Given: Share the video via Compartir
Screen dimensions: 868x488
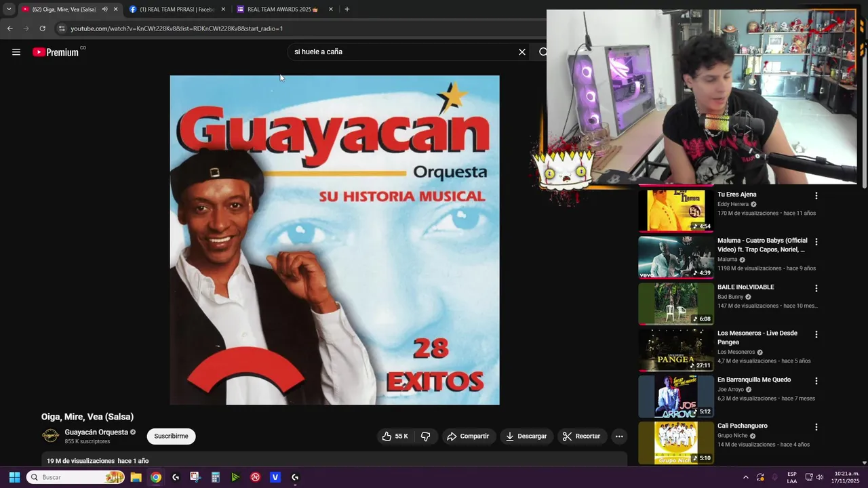Looking at the screenshot, I should [x=468, y=436].
